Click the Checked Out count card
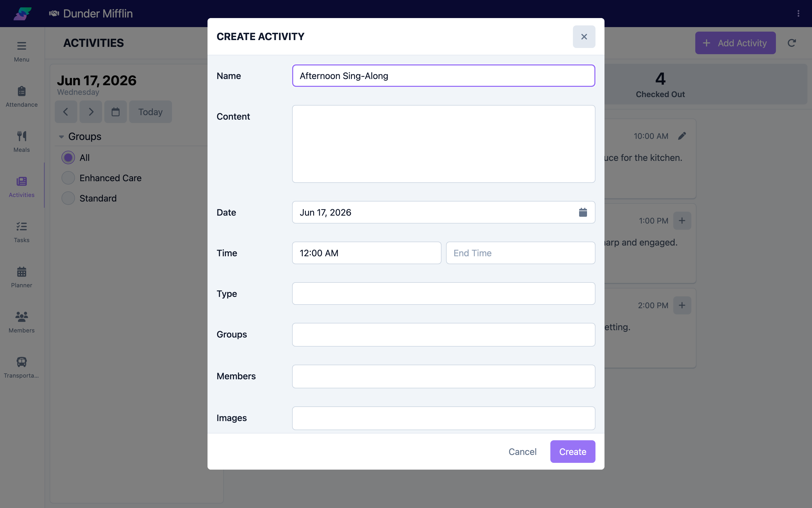Viewport: 812px width, 508px height. tap(660, 84)
